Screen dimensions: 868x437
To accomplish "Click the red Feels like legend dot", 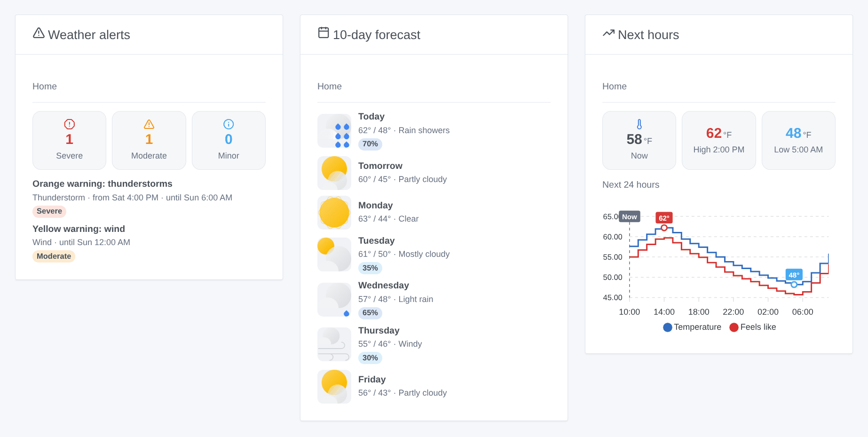I will (734, 327).
